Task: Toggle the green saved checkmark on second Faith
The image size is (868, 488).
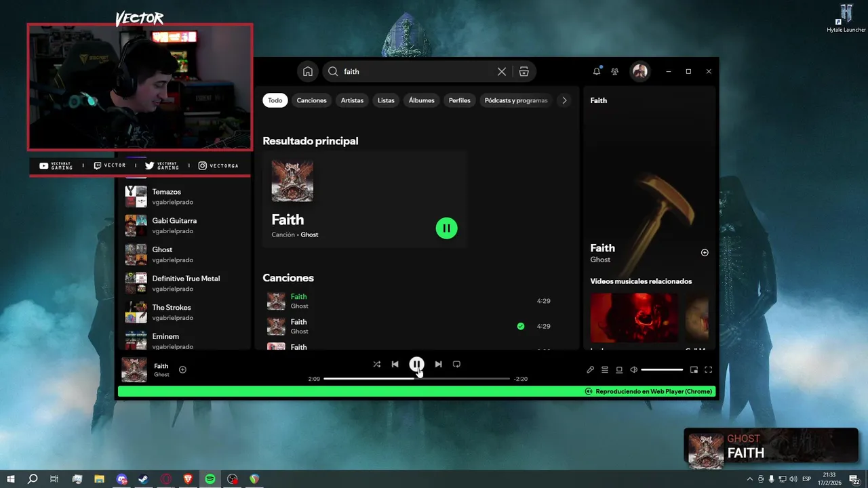Action: [521, 326]
